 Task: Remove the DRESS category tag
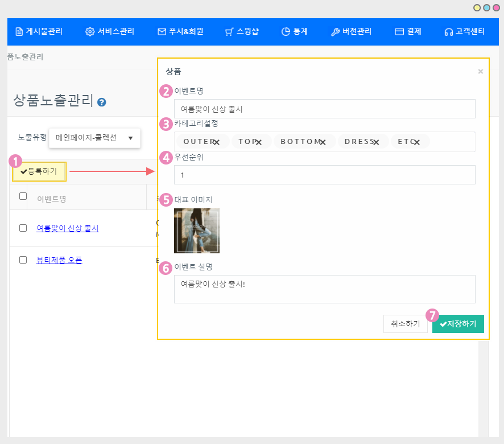pyautogui.click(x=375, y=142)
